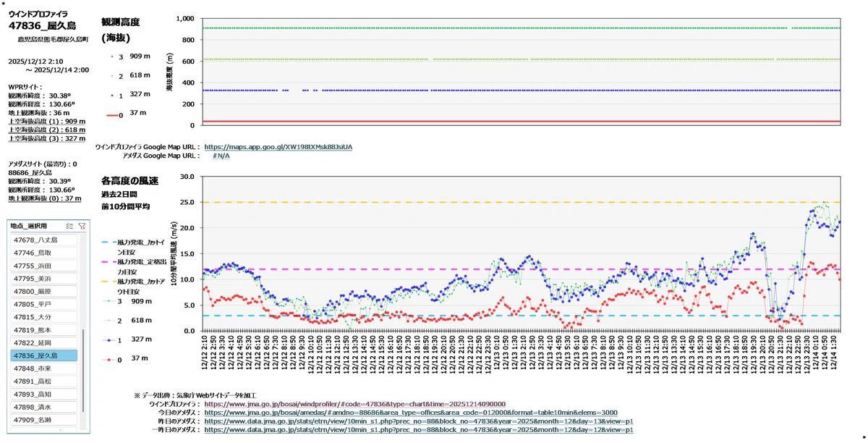The image size is (868, 443).
Task: Click the 地上観測海抜 (0) : 37 m text
Action: coord(45,198)
